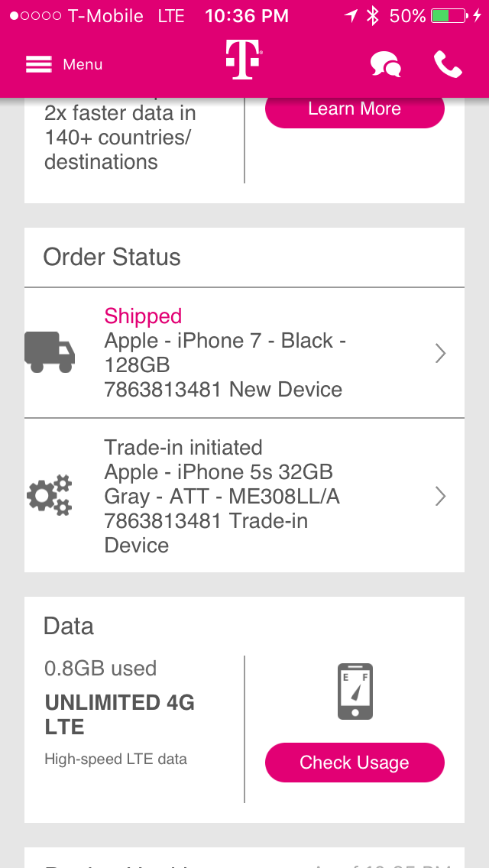Tap the Menu label

click(x=83, y=65)
